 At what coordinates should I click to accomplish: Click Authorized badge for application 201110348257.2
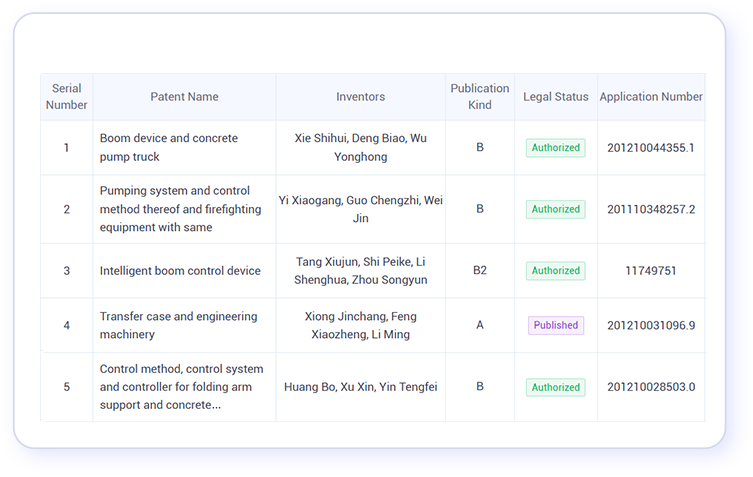point(556,209)
